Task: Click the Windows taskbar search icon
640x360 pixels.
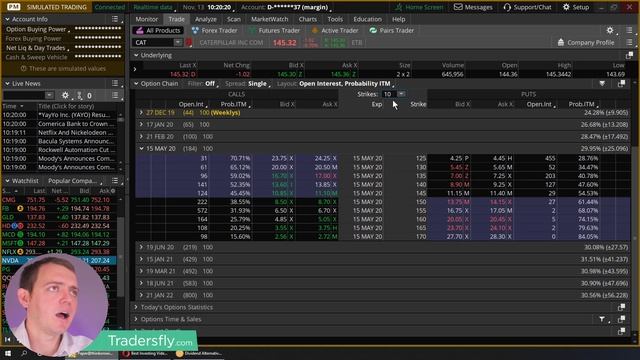Action: click(24, 353)
